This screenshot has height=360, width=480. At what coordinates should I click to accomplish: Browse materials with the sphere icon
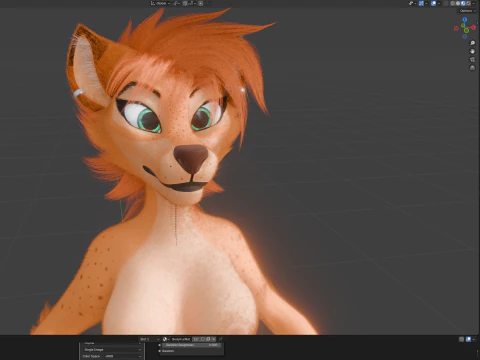click(x=166, y=339)
